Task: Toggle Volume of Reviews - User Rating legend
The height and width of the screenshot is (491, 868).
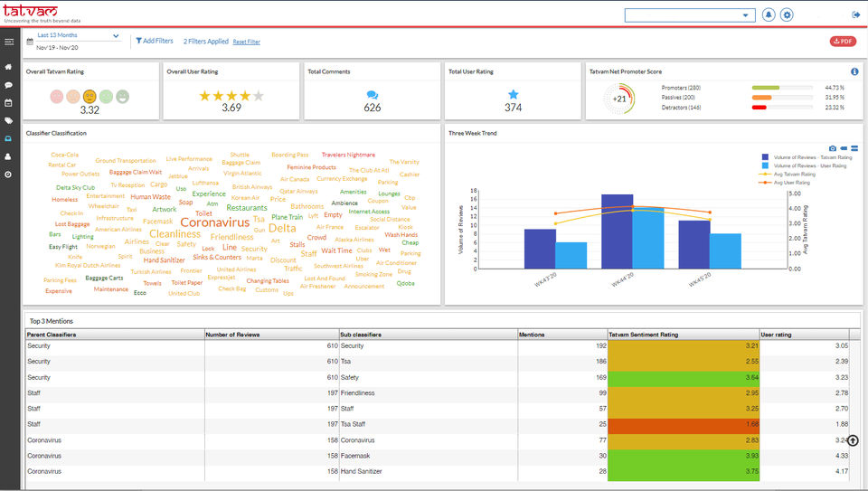Action: point(805,165)
